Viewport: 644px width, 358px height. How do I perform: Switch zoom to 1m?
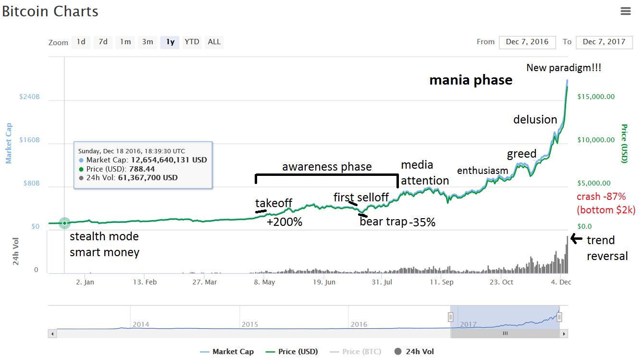(x=125, y=42)
